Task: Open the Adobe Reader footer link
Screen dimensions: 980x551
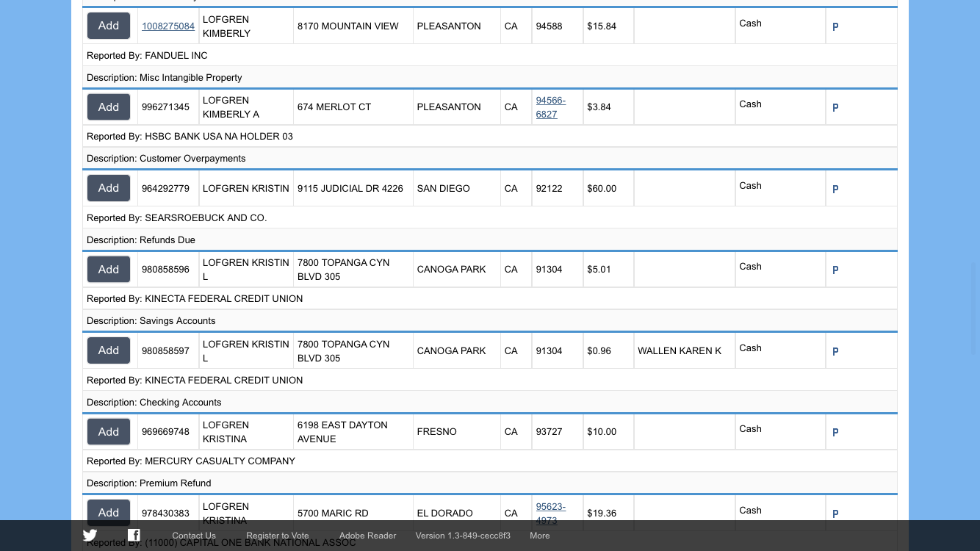Action: 367,536
